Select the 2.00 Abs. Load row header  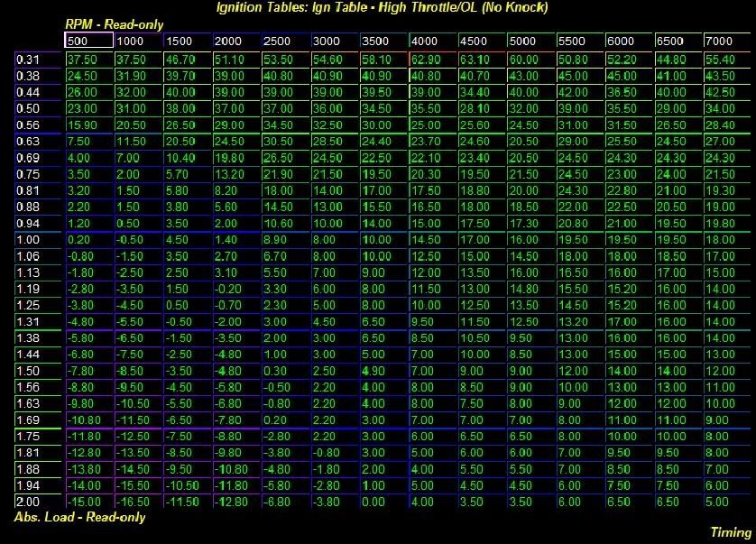(34, 502)
